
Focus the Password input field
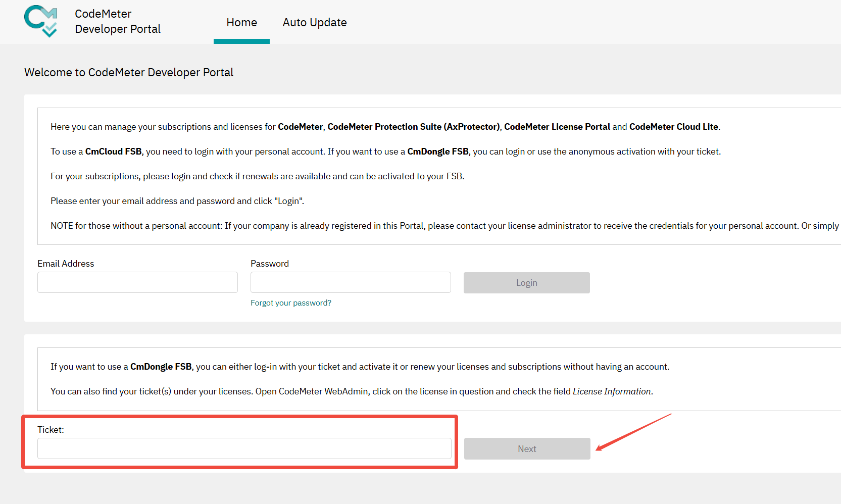(351, 282)
